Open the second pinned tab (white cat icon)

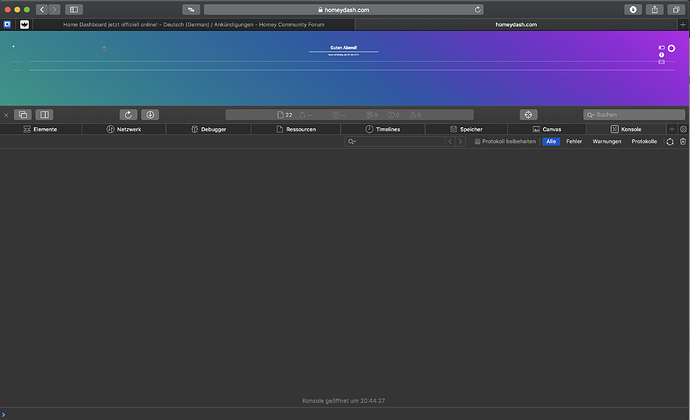pyautogui.click(x=24, y=25)
